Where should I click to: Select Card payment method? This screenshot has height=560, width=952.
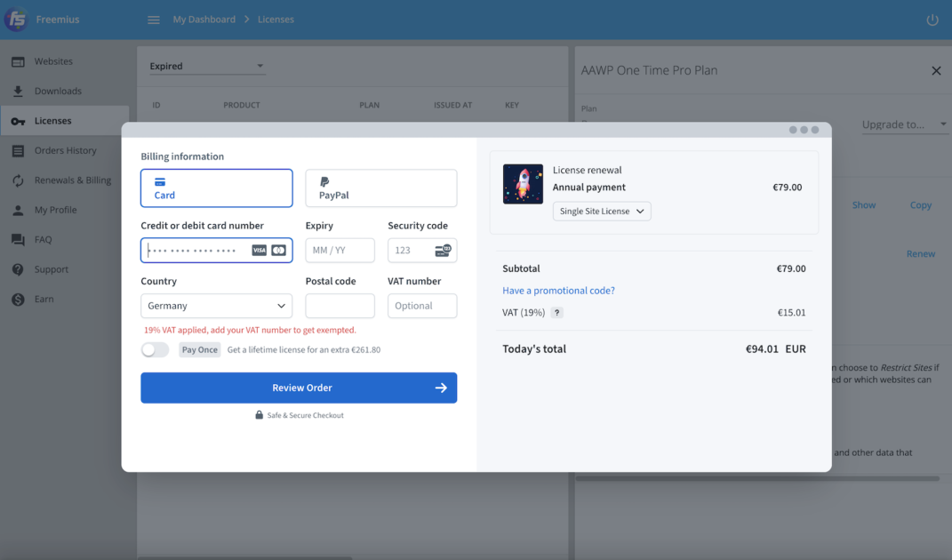click(x=217, y=188)
